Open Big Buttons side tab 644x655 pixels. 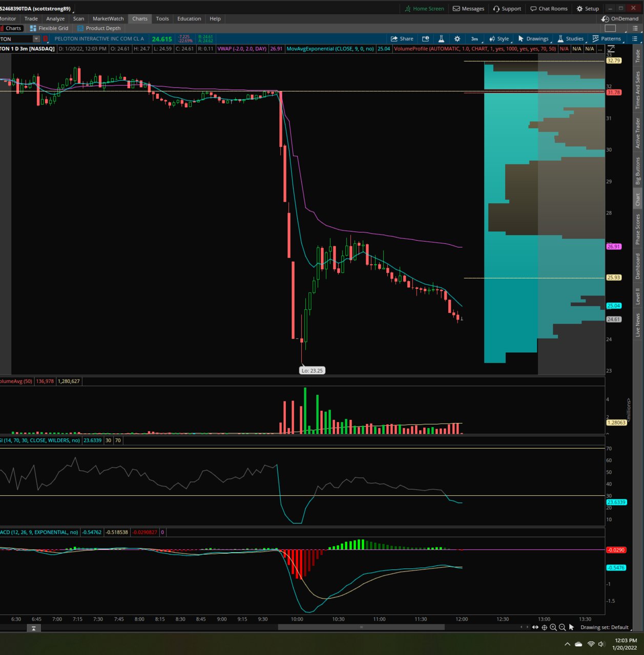(638, 171)
